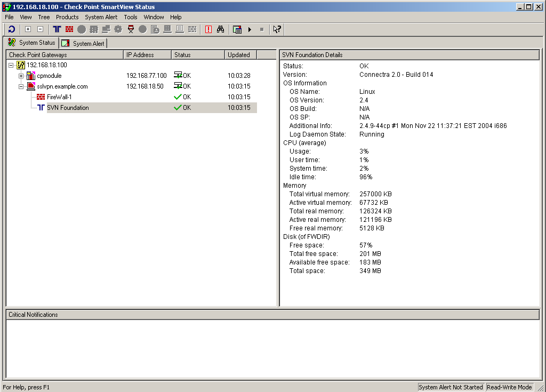This screenshot has width=546, height=392.
Task: Start System Alert with the play arrow
Action: coord(250,30)
